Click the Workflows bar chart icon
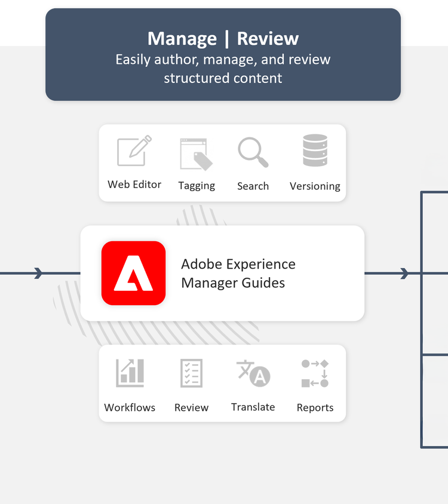Screen dimensions: 448x504 click(130, 373)
